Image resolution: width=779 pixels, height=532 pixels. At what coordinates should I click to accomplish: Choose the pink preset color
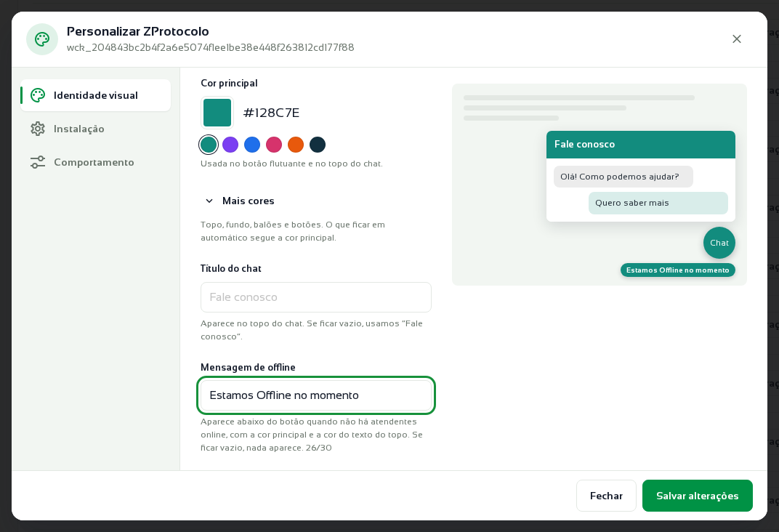[x=274, y=145]
